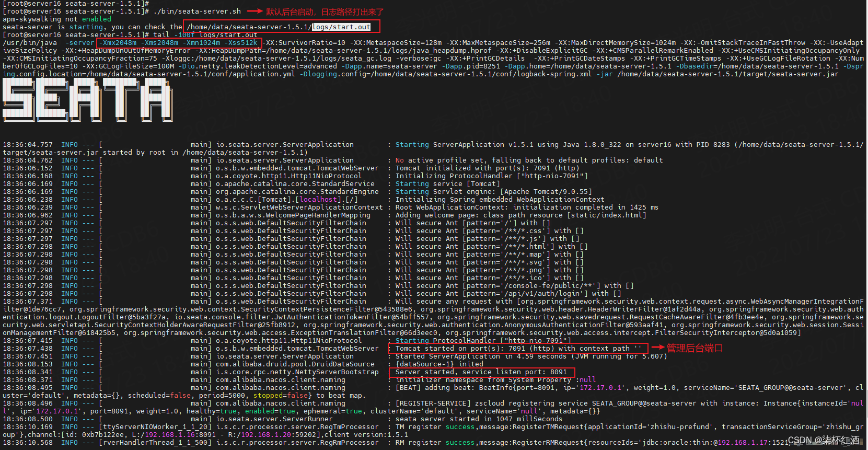Screen dimensions: 868x450
Task: Click the -XX:MaxMetaspaceSize=256m option
Action: [498, 42]
